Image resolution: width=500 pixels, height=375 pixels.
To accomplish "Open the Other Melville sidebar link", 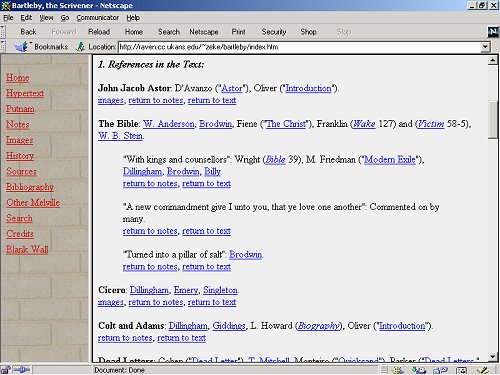I will pos(33,203).
